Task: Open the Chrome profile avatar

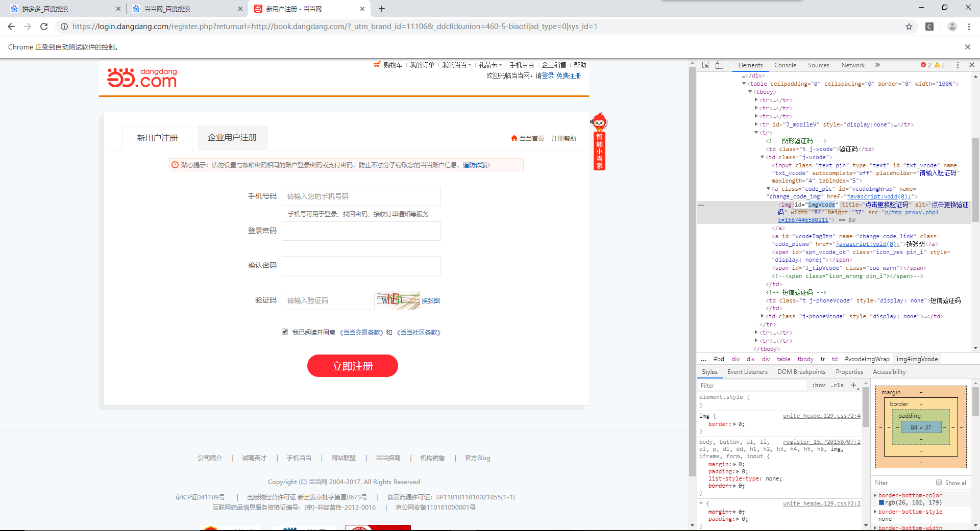Action: (x=952, y=27)
